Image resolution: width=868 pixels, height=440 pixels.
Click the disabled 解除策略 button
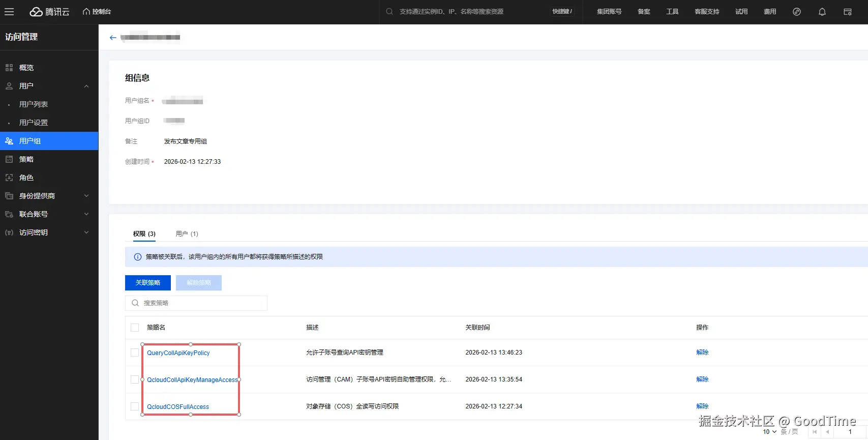[x=199, y=283]
